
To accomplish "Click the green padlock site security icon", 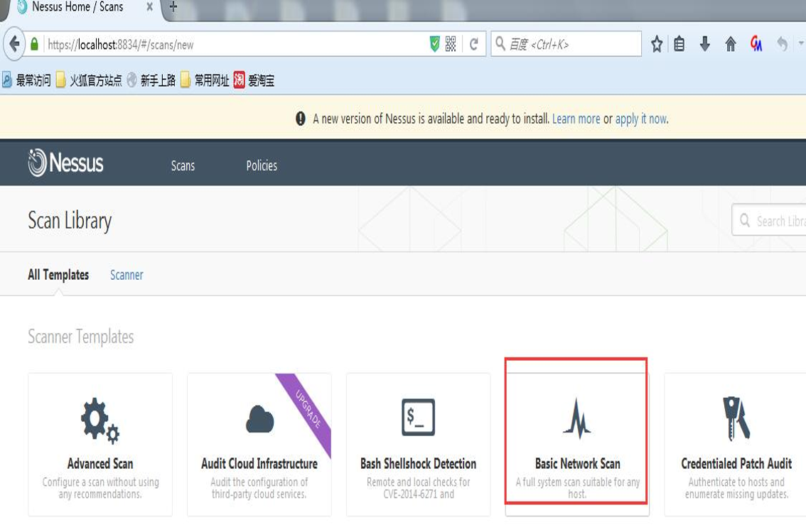I will pyautogui.click(x=34, y=44).
